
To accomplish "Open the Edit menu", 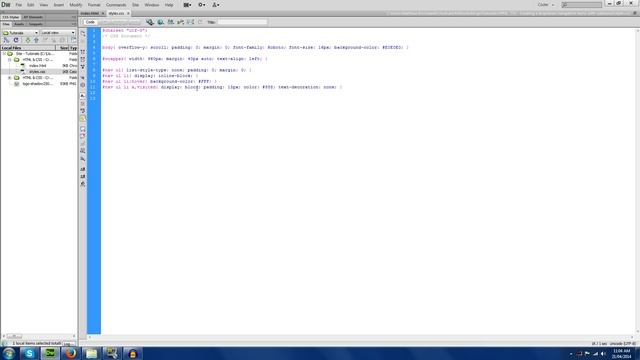I will point(31,5).
